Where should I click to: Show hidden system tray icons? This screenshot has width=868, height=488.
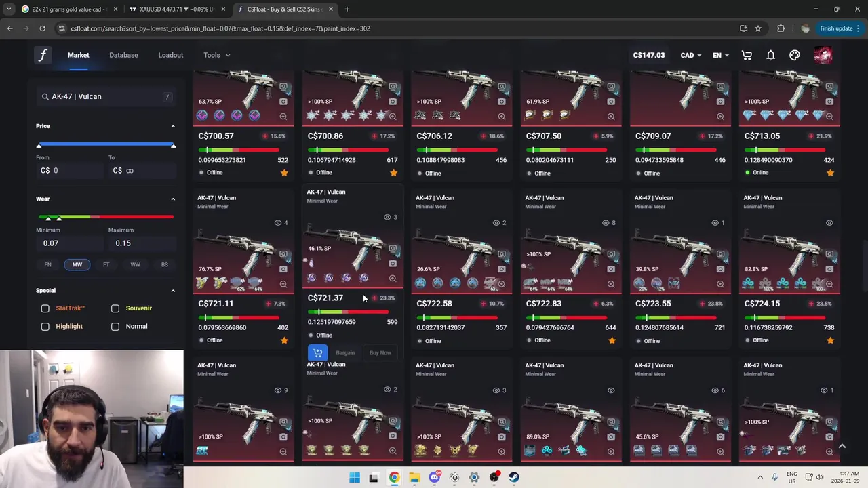coord(759,477)
